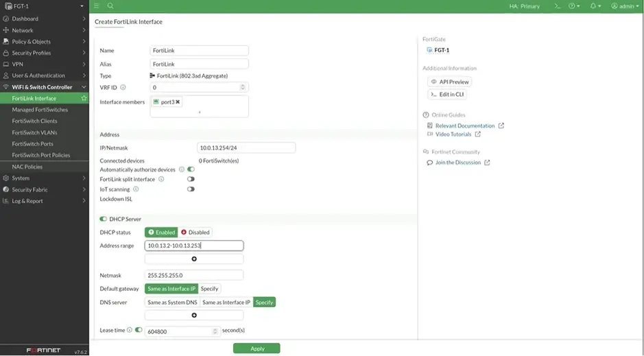Screen dimensions: 644x356
Task: Open the FGT-1 device selector dropdown
Action: tap(45, 6)
